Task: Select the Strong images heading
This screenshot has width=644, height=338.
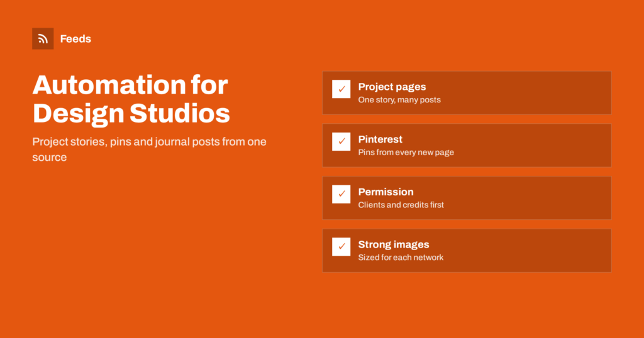Action: pos(394,244)
